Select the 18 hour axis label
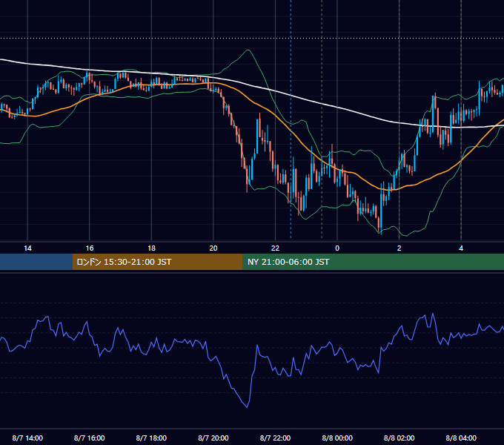 (151, 248)
